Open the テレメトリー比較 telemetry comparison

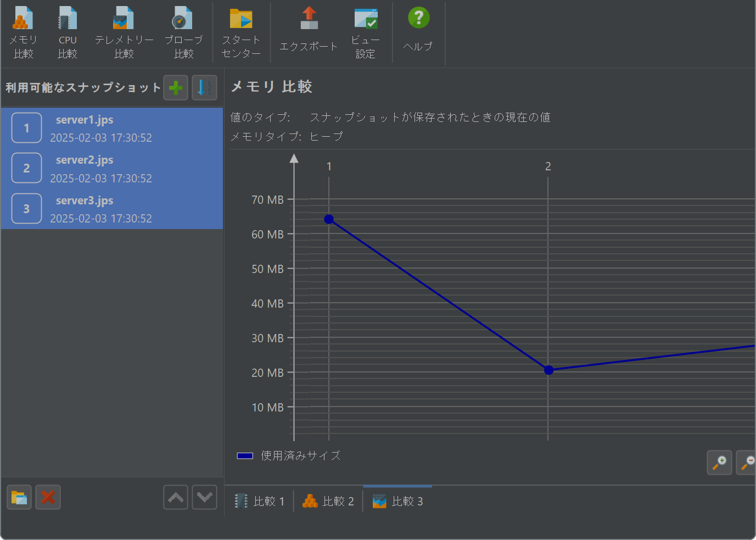click(x=124, y=32)
